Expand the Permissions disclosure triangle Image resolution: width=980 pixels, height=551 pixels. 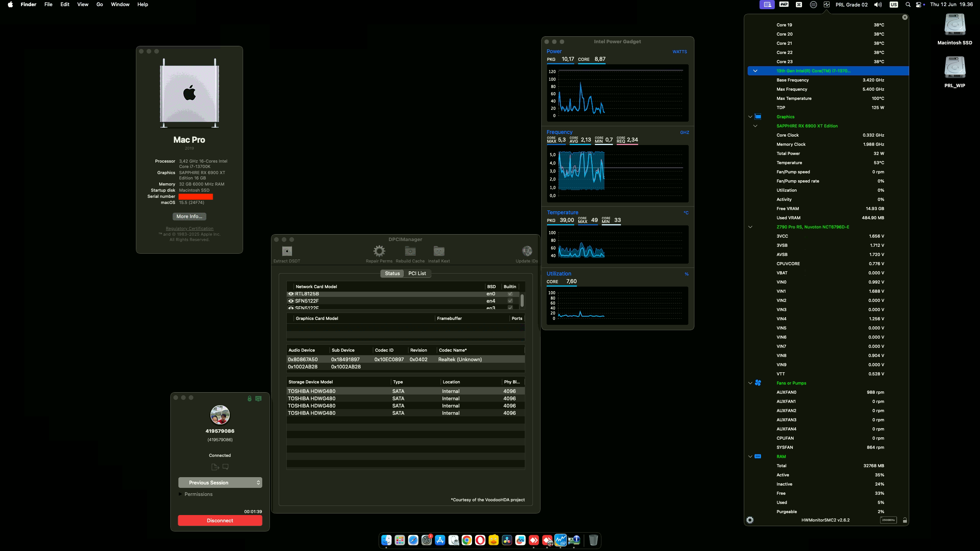coord(181,494)
